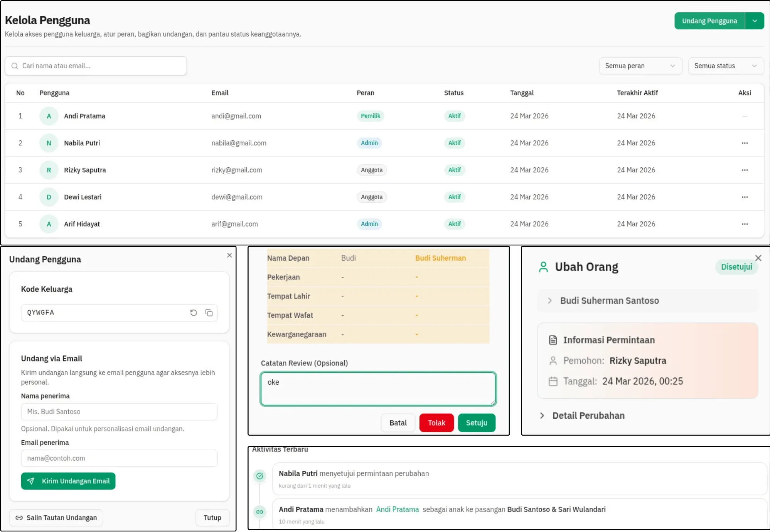
Task: Click the person icon in Ubah Orang header
Action: tap(544, 266)
